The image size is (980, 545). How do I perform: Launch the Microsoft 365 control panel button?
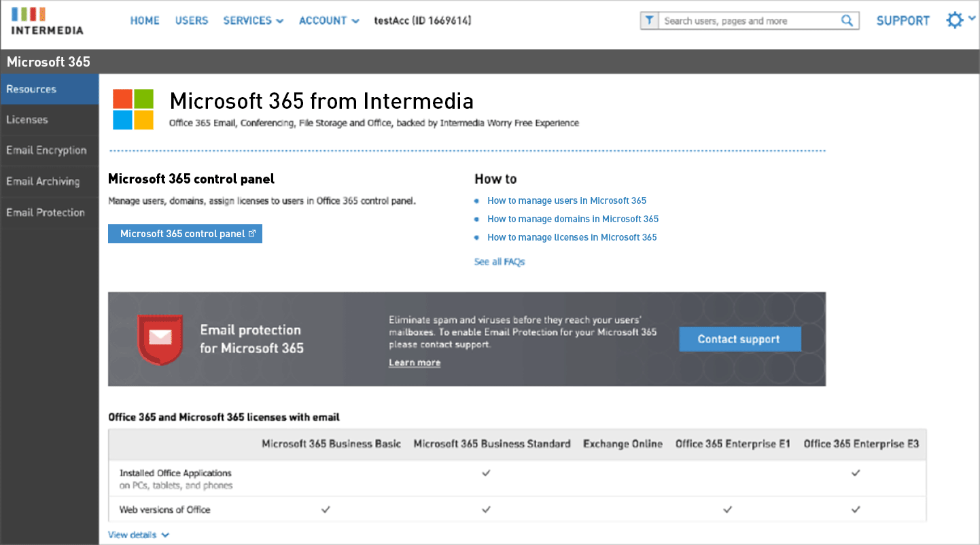(x=185, y=234)
